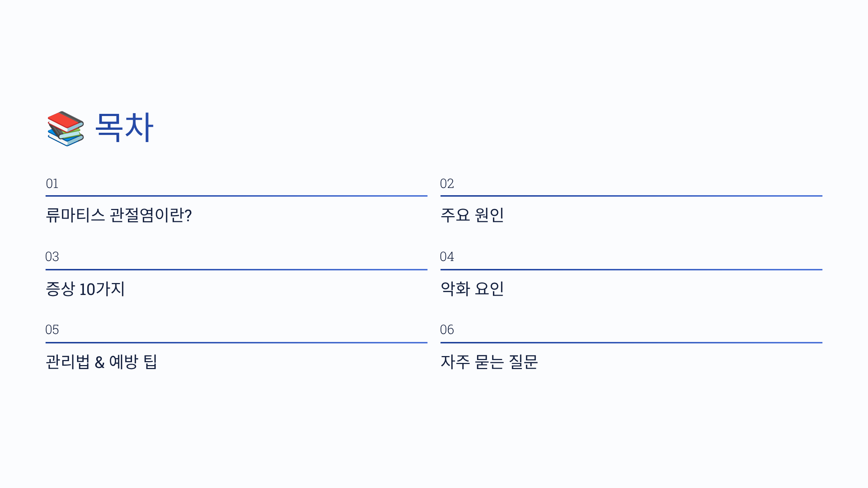The width and height of the screenshot is (868, 488).
Task: Click the section number 01
Action: (52, 184)
